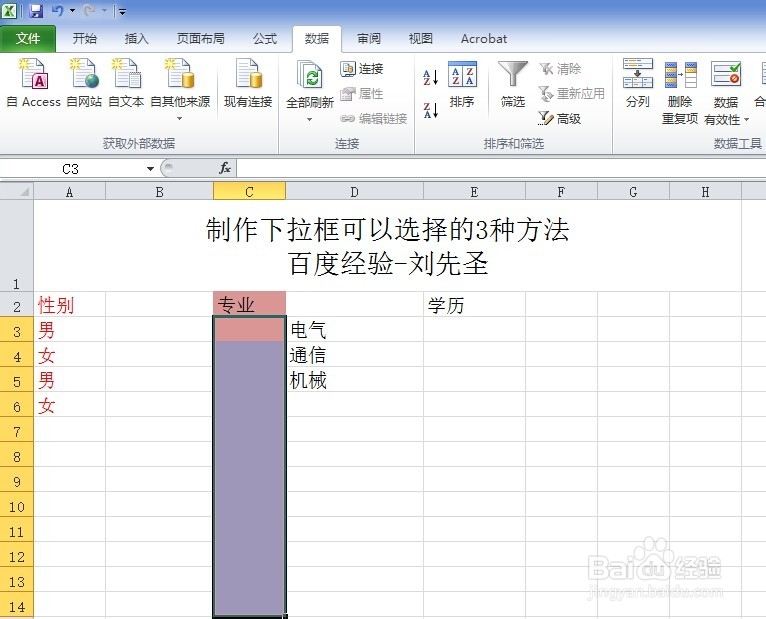This screenshot has height=619, width=766.
Task: Click the 连接 connections button
Action: [x=362, y=69]
